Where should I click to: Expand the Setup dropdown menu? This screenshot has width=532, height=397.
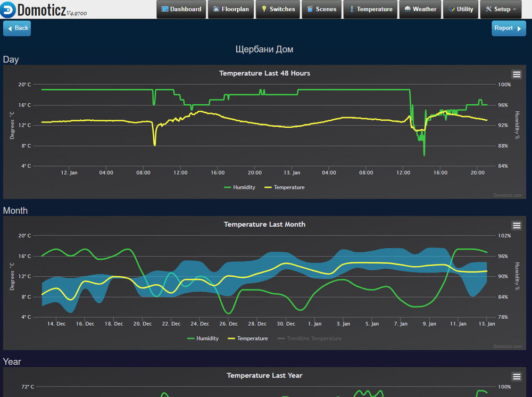pyautogui.click(x=501, y=9)
